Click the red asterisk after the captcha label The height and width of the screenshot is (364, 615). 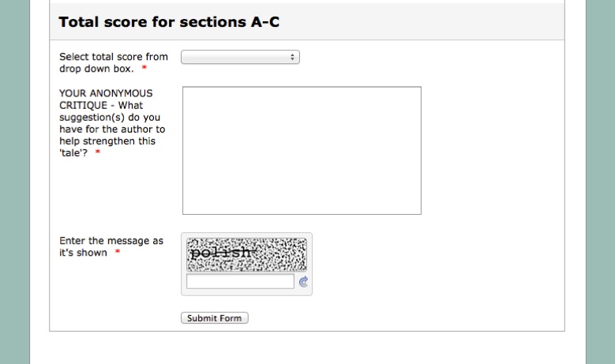coord(118,253)
